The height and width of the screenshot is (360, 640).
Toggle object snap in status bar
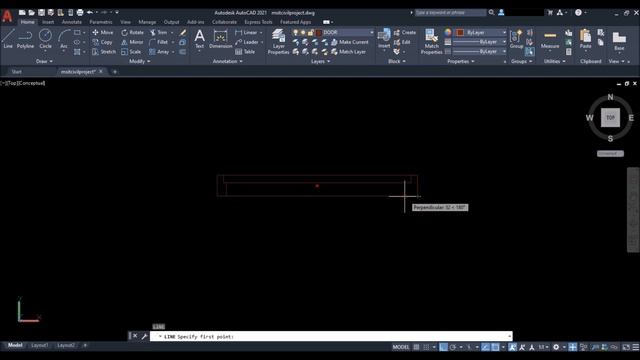point(495,347)
